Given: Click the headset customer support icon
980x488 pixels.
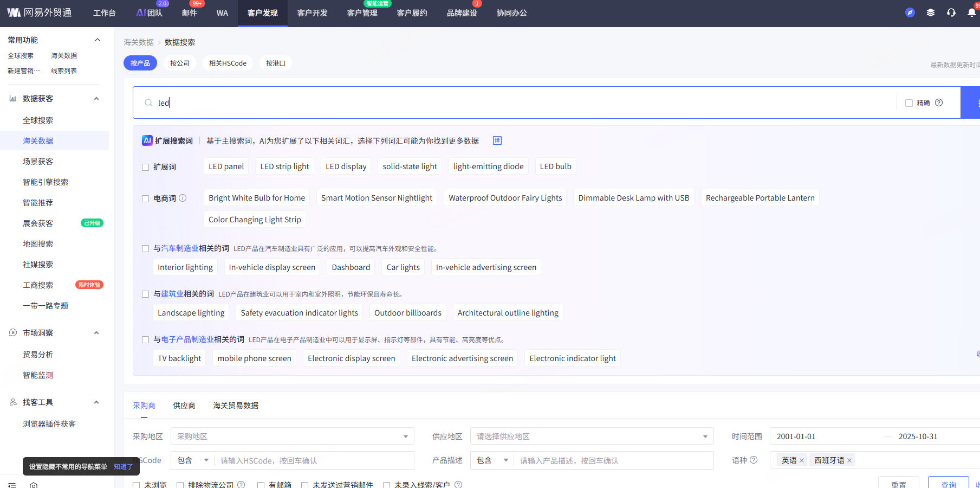Looking at the screenshot, I should pyautogui.click(x=951, y=12).
